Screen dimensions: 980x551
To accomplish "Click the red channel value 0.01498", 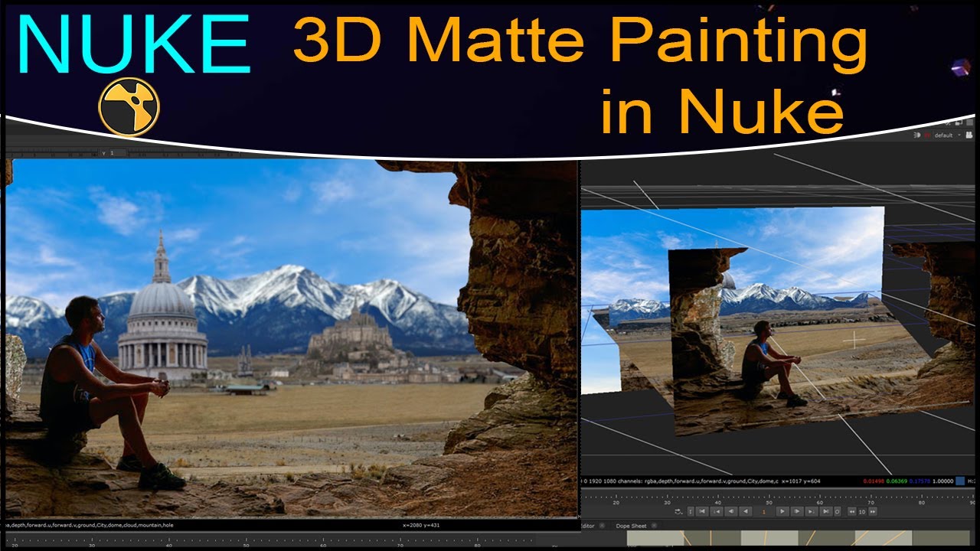I will point(874,481).
